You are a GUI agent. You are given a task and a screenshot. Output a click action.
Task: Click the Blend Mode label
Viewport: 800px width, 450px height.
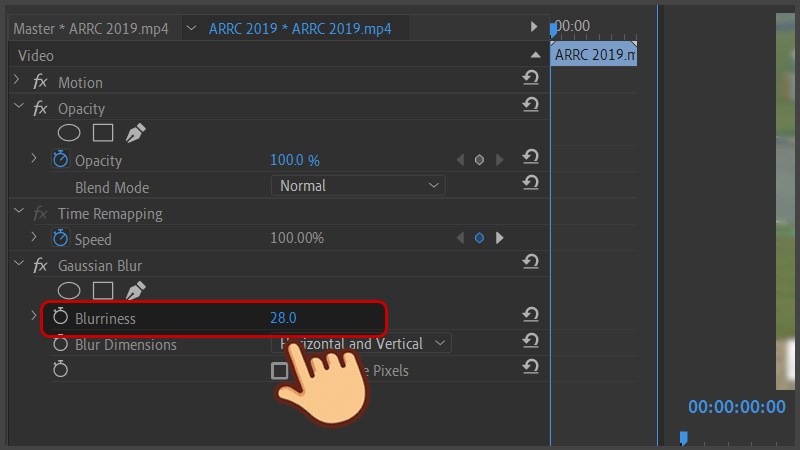(112, 187)
